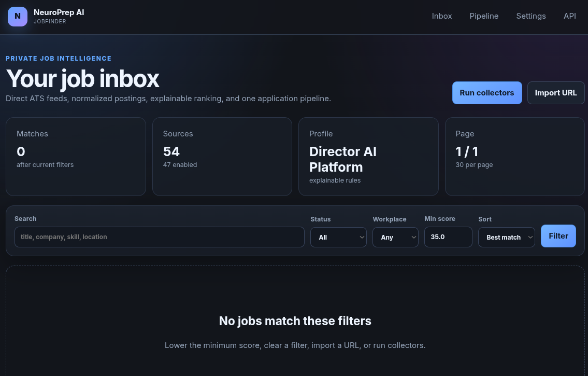Open the Workplace dropdown set to Any
This screenshot has width=588, height=376.
pos(395,237)
